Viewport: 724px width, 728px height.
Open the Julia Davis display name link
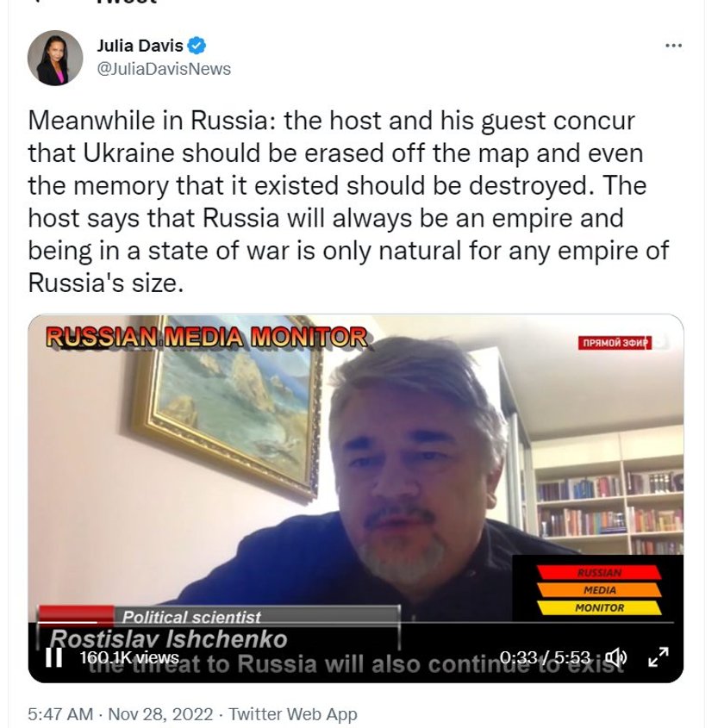(x=140, y=46)
